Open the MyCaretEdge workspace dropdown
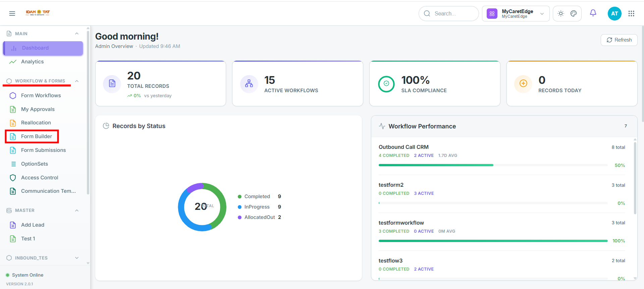Image resolution: width=644 pixels, height=289 pixels. (x=516, y=14)
